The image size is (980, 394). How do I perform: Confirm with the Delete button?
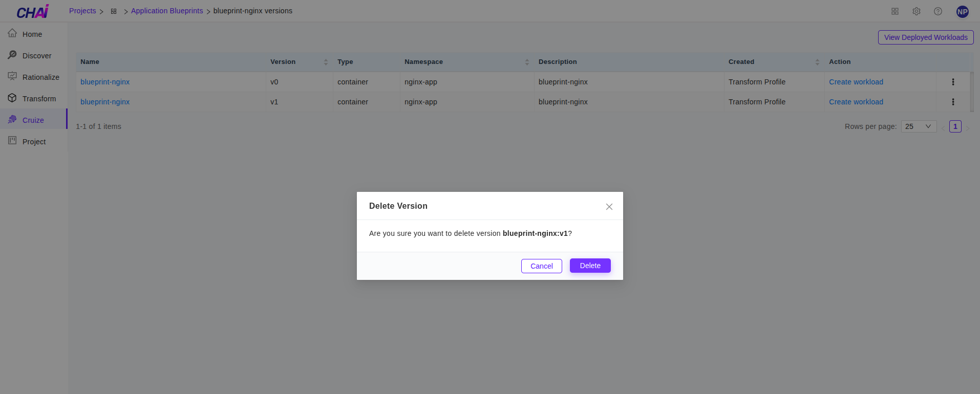pos(590,266)
